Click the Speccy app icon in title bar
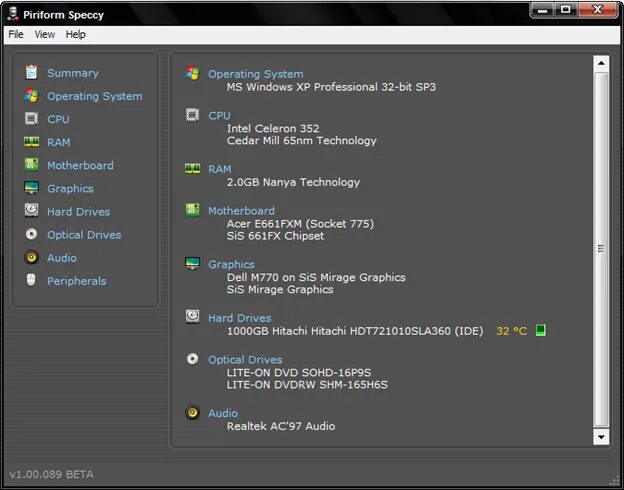 13,14
